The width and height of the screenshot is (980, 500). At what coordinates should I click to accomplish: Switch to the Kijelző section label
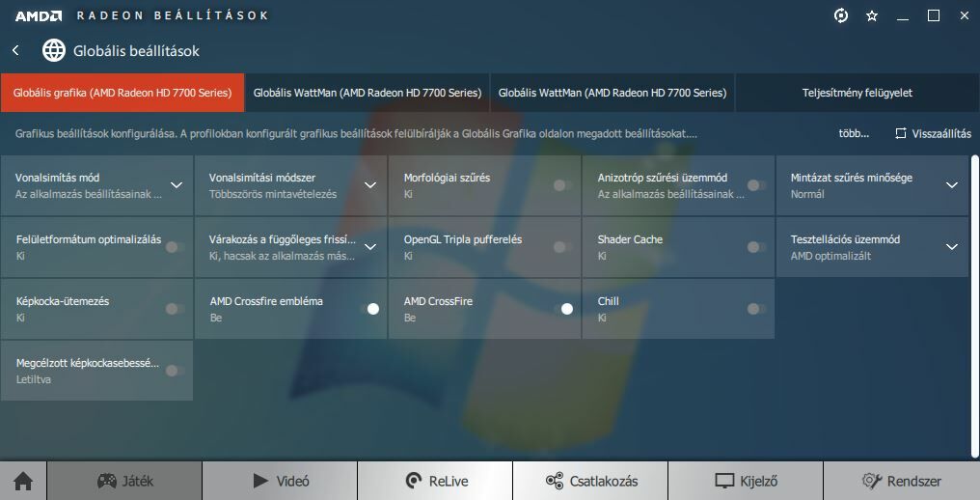[x=759, y=482]
